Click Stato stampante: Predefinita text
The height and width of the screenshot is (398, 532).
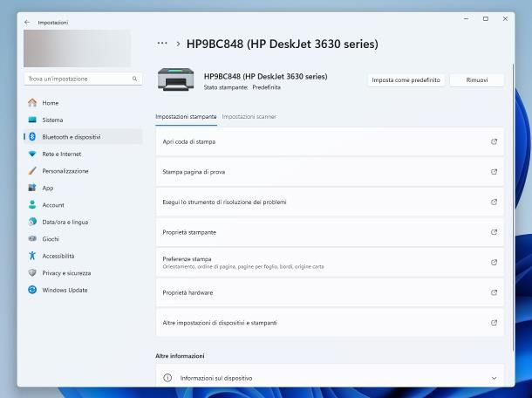[242, 87]
